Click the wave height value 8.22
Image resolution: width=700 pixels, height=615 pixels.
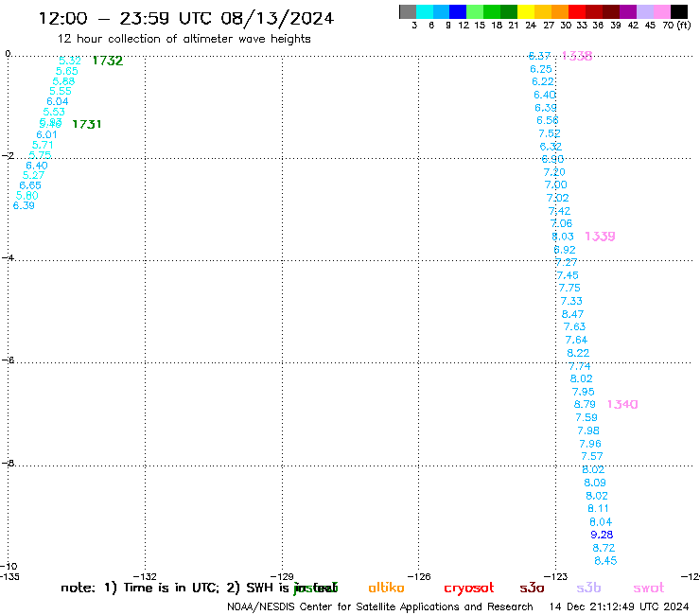(578, 353)
